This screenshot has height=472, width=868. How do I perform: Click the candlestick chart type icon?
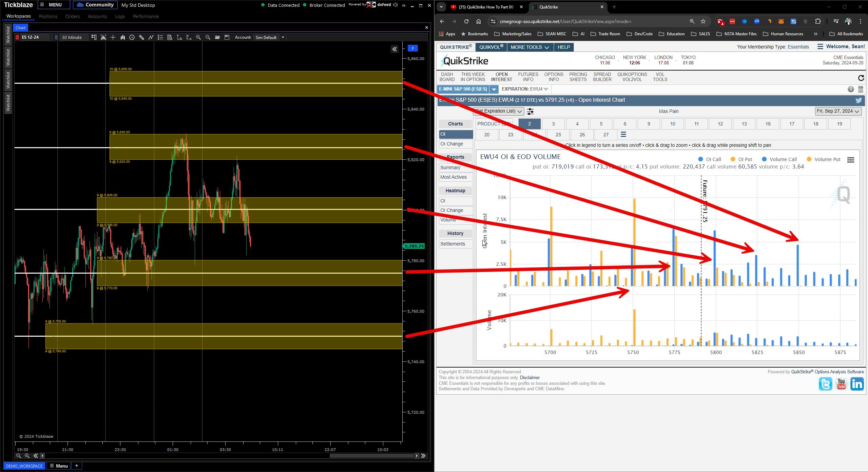point(122,37)
